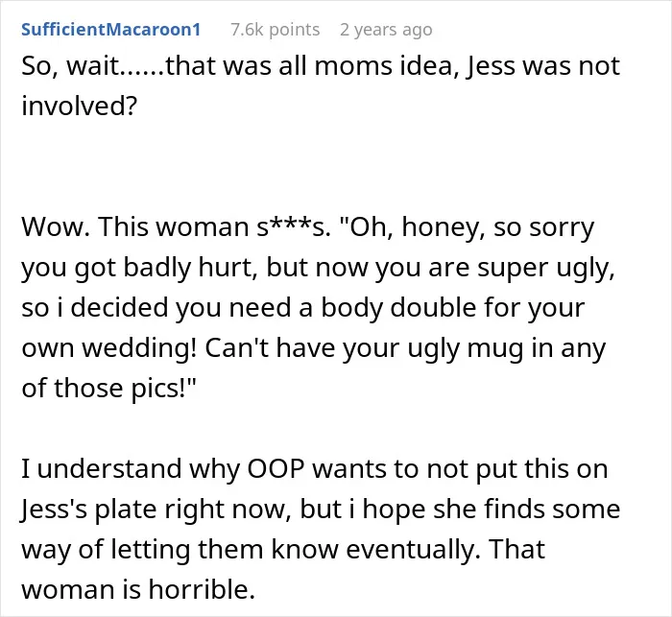Click the phrase "way of letting them know"
This screenshot has width=672, height=617.
[180, 550]
